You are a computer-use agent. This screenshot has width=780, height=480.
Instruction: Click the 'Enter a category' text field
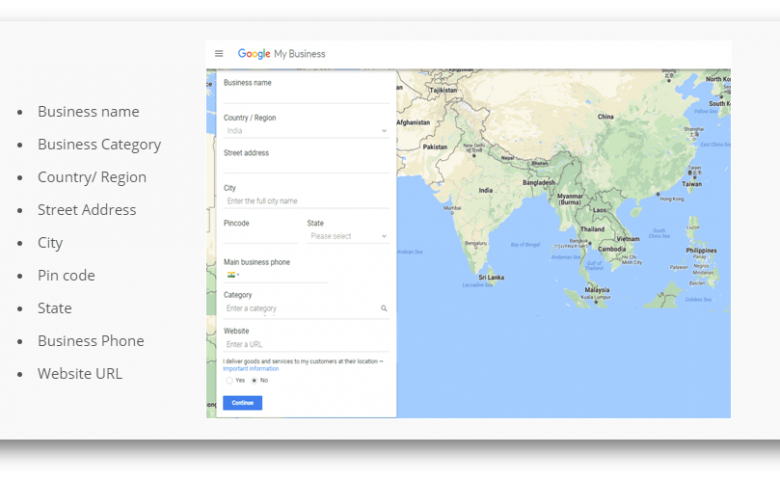[300, 309]
